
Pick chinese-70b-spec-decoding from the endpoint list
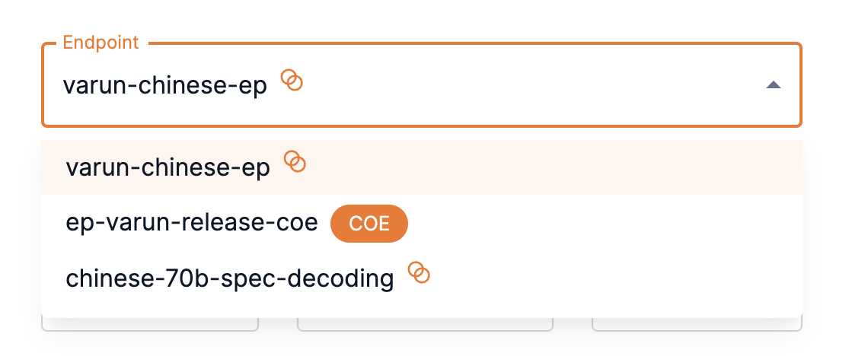(x=230, y=279)
